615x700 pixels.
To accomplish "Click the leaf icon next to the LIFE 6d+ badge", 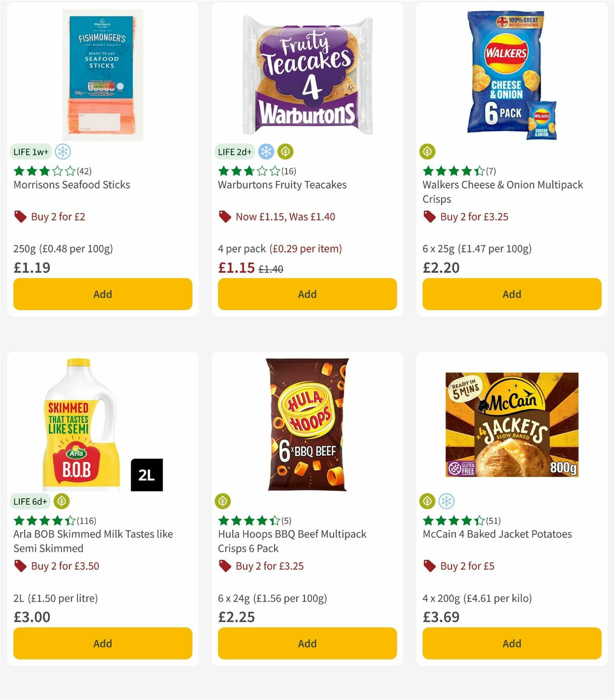I will [x=63, y=501].
